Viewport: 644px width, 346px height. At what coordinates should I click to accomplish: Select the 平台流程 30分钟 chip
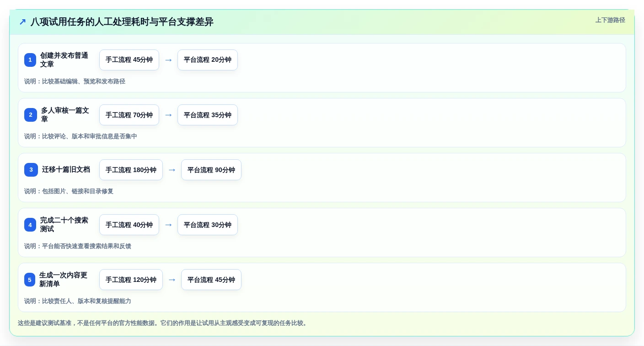[208, 225]
